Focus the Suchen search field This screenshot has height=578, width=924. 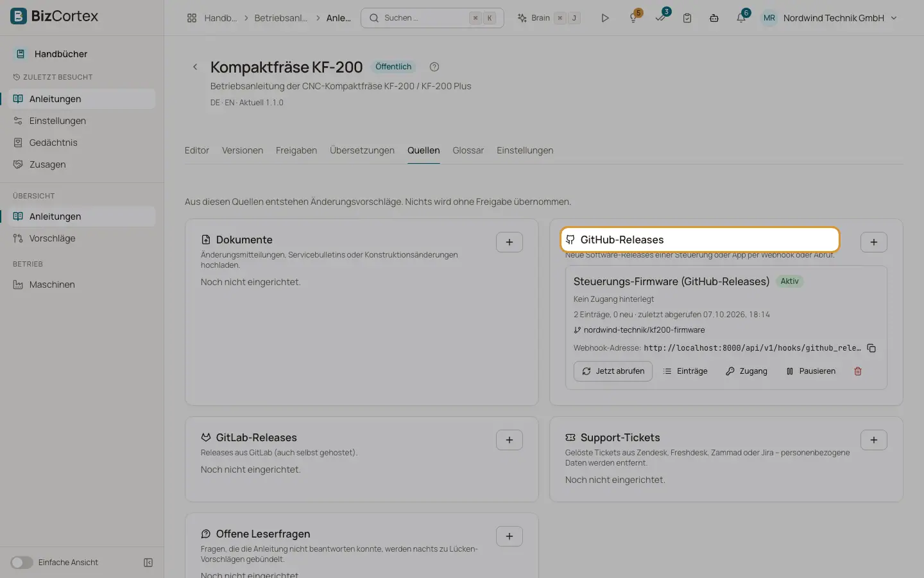pyautogui.click(x=432, y=18)
